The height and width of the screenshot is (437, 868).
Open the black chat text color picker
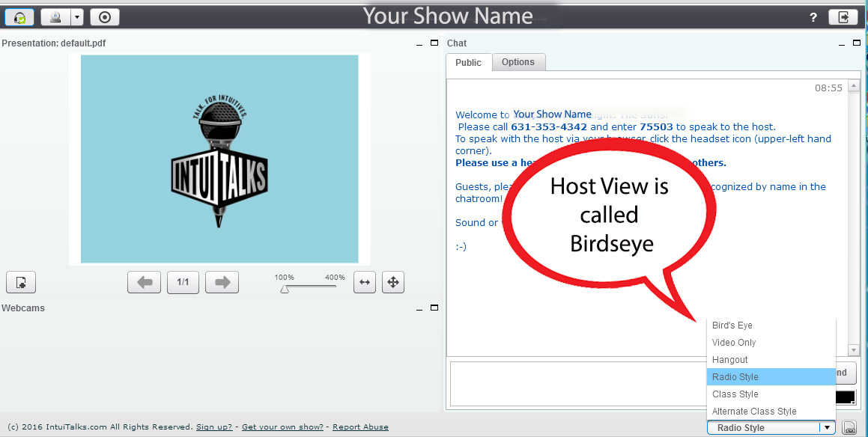click(x=846, y=398)
